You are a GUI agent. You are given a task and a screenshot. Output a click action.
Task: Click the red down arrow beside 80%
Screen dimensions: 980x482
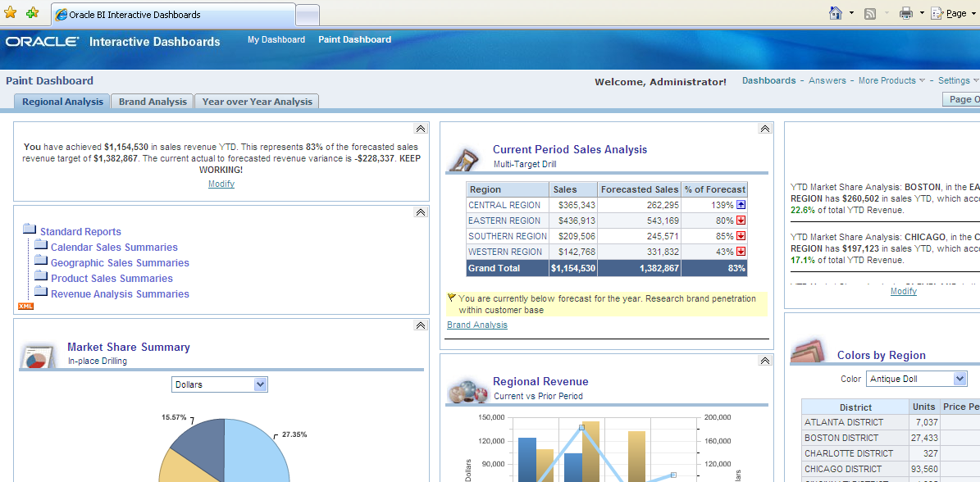pyautogui.click(x=741, y=221)
